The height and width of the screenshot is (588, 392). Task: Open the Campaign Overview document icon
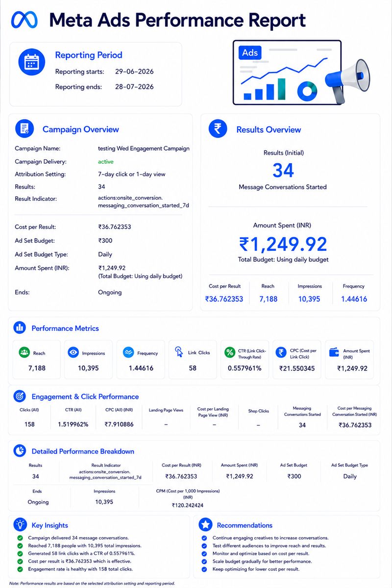tap(24, 129)
